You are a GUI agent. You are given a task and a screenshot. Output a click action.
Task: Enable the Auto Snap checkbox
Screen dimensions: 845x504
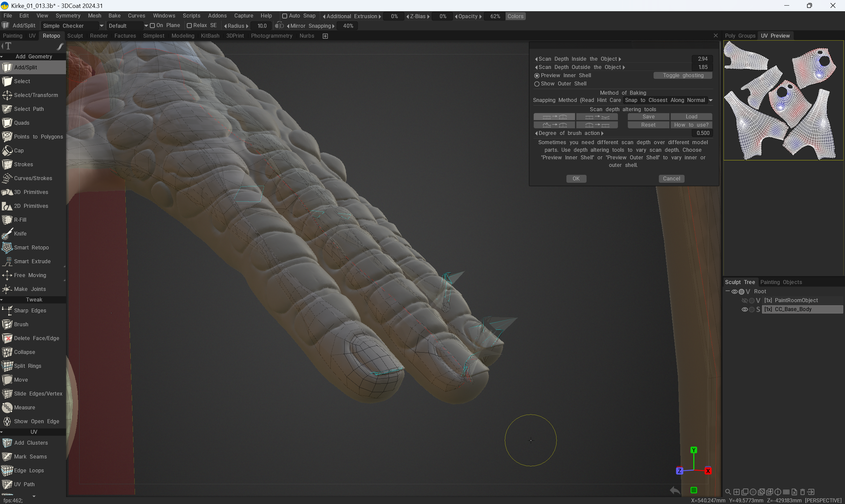point(285,16)
